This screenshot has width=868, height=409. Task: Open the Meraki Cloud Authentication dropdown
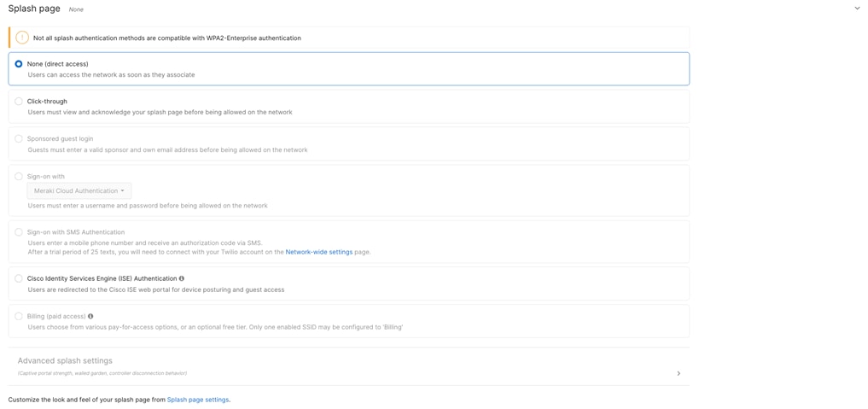click(79, 191)
